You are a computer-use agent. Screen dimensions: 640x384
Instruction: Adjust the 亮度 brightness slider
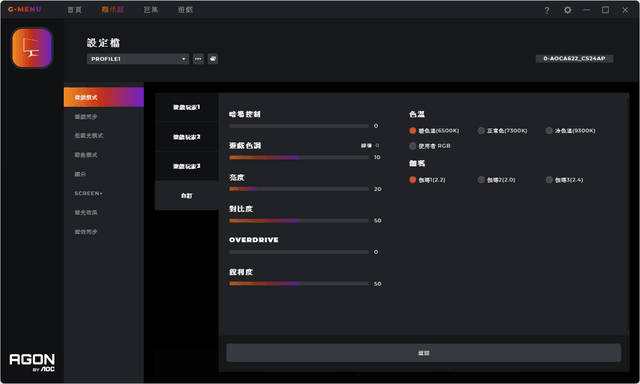(299, 189)
